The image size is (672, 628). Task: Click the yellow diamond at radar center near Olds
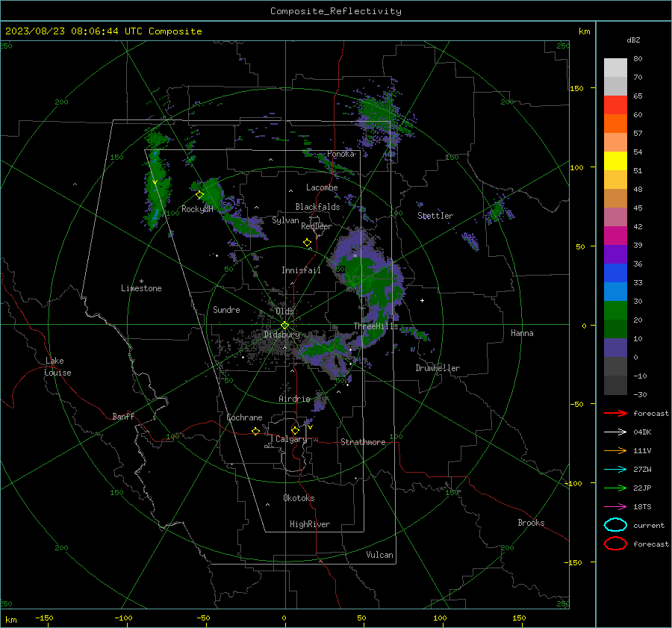pos(284,326)
